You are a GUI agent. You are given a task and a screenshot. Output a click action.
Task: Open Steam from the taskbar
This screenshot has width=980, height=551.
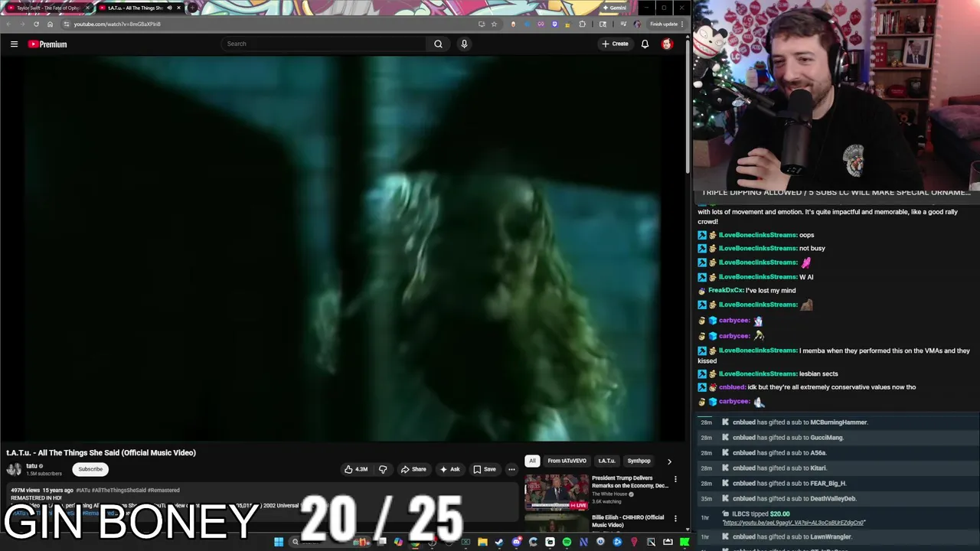(499, 542)
